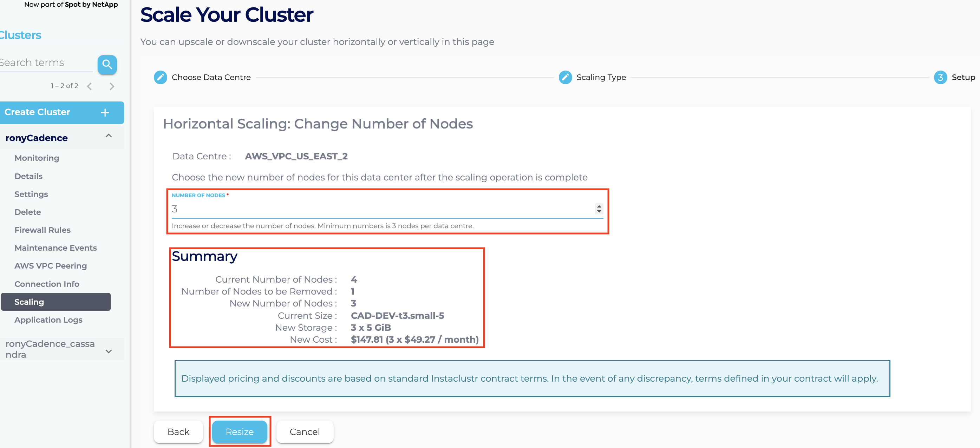Open Maintenance Events in sidebar
The height and width of the screenshot is (448, 980).
pyautogui.click(x=55, y=248)
